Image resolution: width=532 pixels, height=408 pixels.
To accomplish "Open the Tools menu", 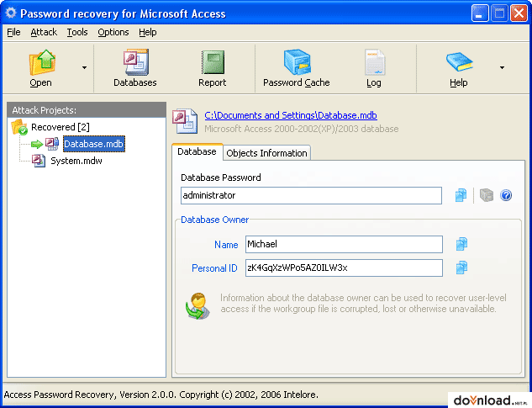I will 77,32.
